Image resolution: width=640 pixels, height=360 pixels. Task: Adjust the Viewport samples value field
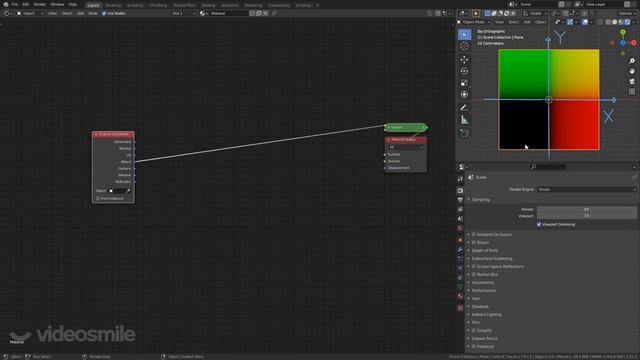click(587, 216)
